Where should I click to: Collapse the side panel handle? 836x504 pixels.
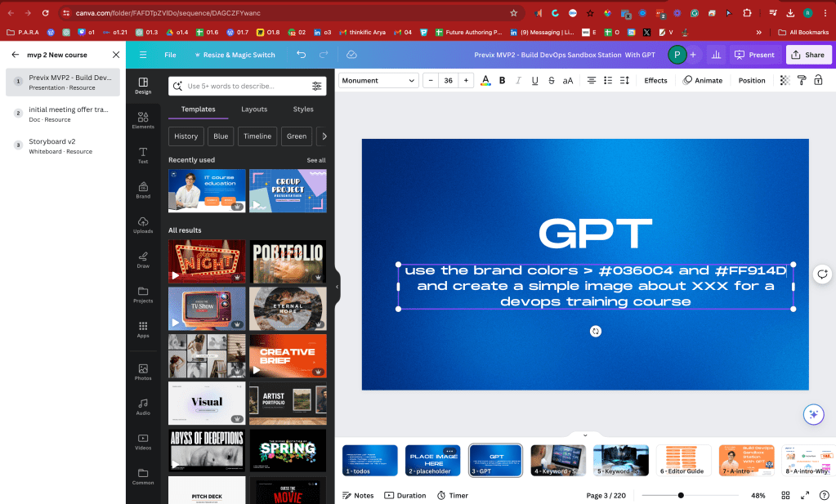tap(337, 287)
